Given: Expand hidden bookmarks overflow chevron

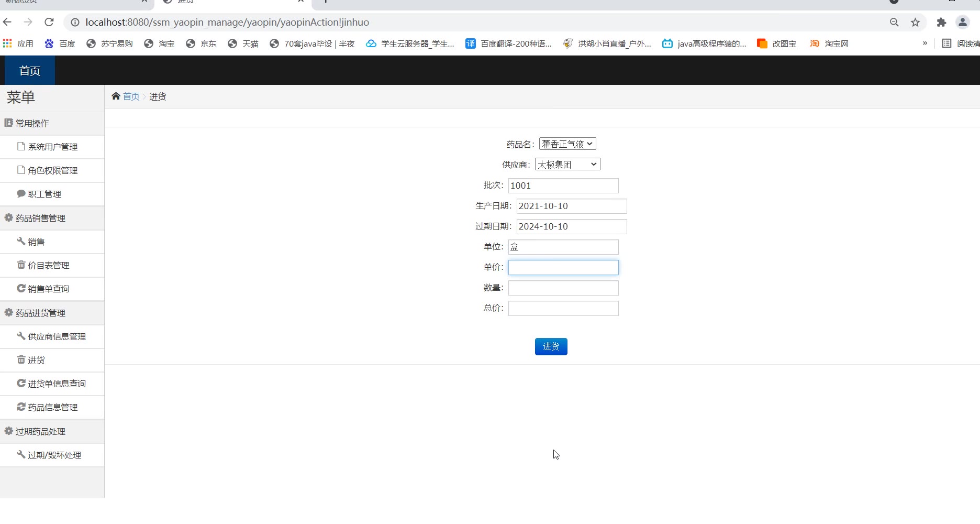Looking at the screenshot, I should [x=925, y=43].
